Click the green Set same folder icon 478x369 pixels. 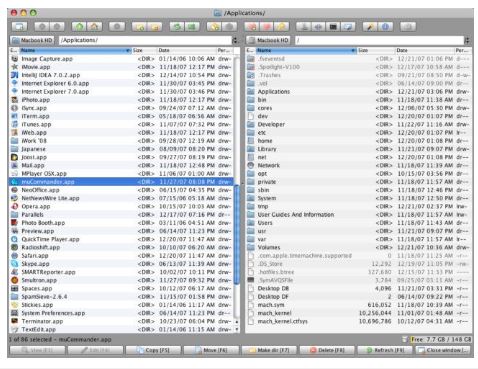(192, 27)
